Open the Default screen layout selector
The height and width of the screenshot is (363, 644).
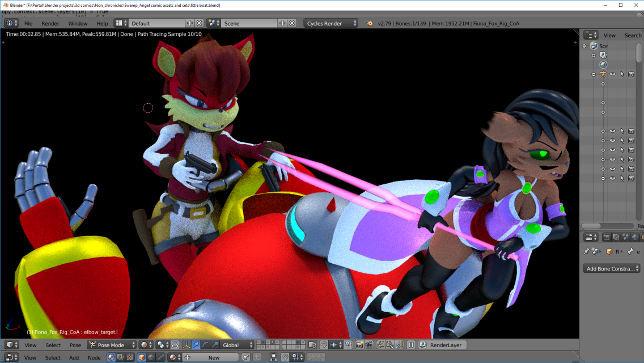[121, 23]
